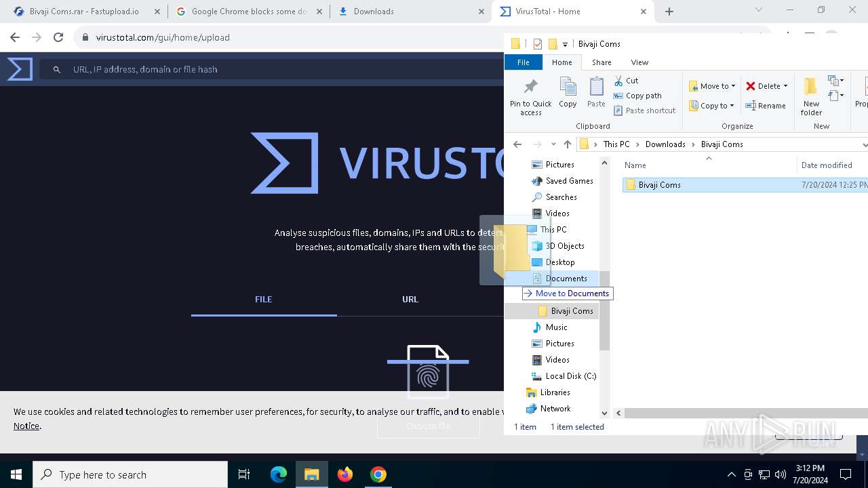Click Chrome back navigation arrow
868x488 pixels.
(15, 37)
